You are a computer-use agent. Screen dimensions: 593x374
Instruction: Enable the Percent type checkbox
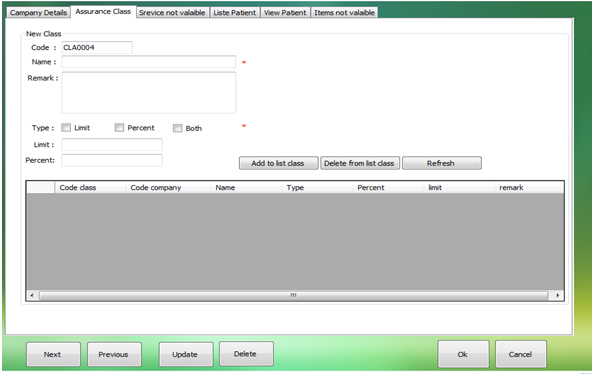(x=119, y=128)
